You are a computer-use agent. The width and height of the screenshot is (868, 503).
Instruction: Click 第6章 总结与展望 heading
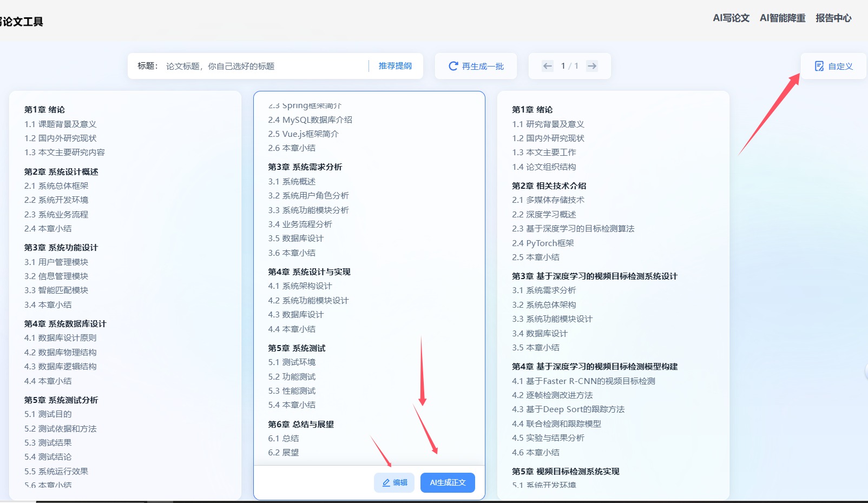(301, 424)
